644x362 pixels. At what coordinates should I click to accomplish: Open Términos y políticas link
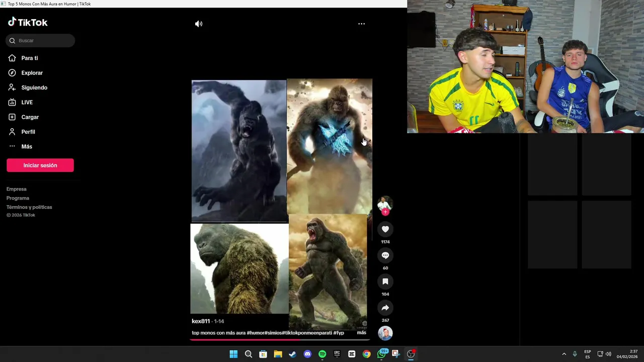[29, 207]
